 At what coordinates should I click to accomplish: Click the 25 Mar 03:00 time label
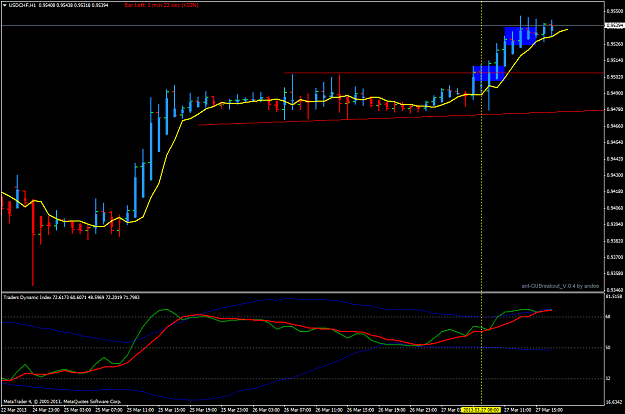tap(77, 410)
